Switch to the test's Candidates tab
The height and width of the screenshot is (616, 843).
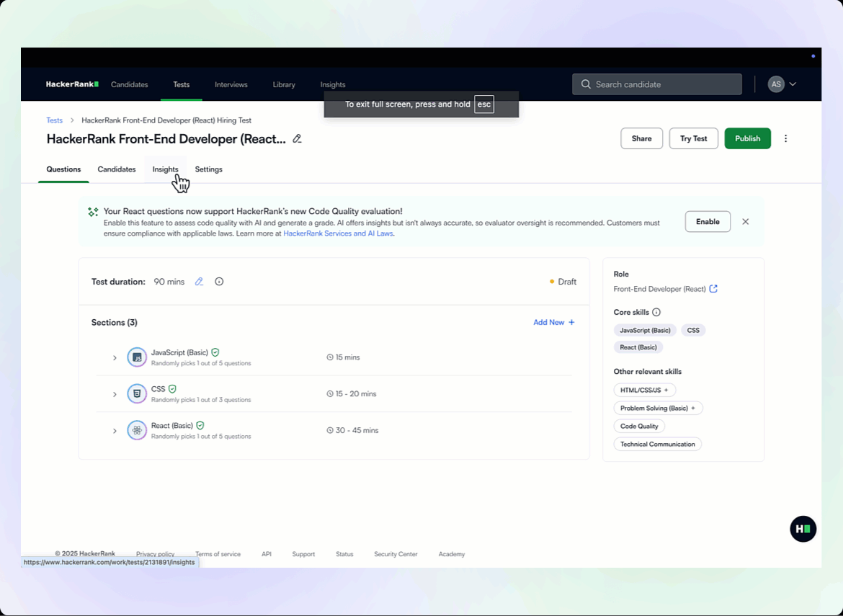(117, 169)
